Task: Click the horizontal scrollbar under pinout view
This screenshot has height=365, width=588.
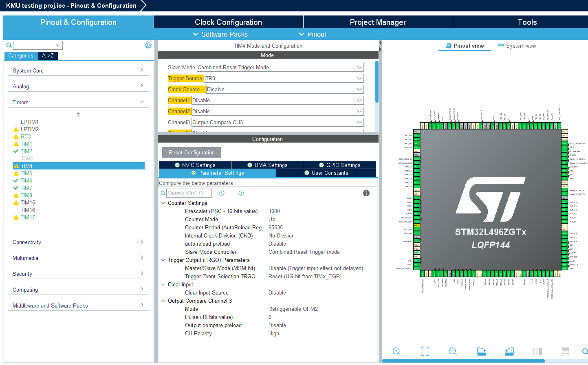Action: click(463, 361)
